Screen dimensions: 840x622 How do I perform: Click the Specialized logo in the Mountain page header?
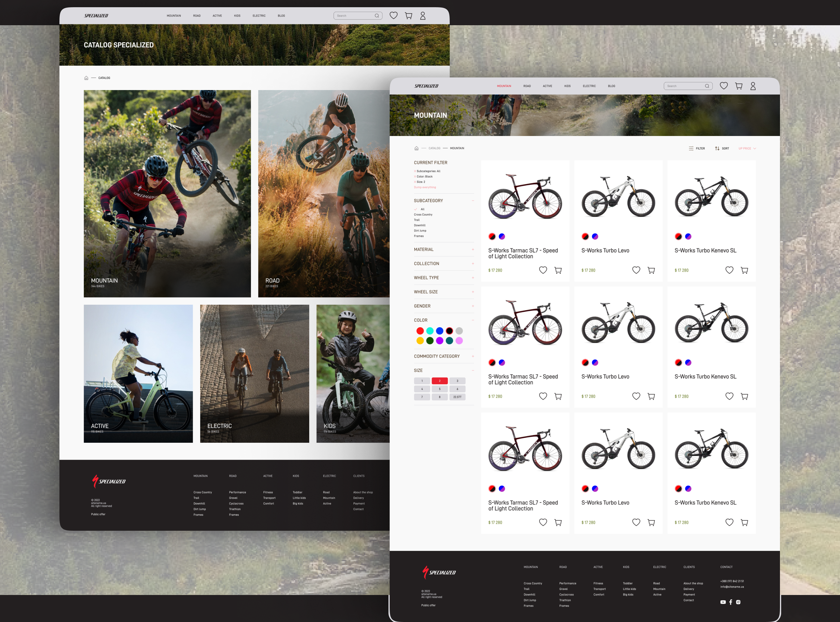pyautogui.click(x=426, y=86)
